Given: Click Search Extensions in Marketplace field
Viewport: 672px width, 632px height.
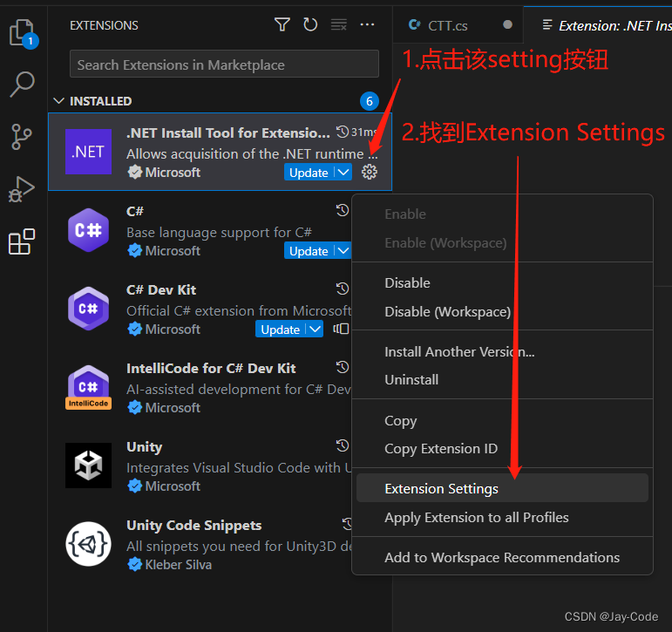Looking at the screenshot, I should tap(224, 65).
